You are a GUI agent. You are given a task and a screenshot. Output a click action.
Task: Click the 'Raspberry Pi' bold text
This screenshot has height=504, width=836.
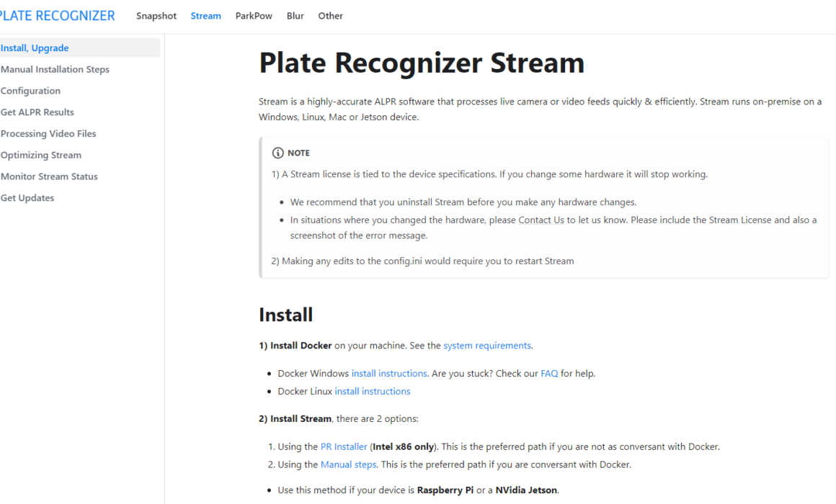pyautogui.click(x=445, y=490)
